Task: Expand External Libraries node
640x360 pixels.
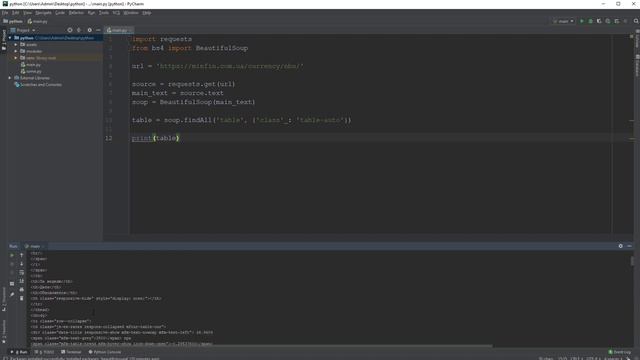Action: 10,78
